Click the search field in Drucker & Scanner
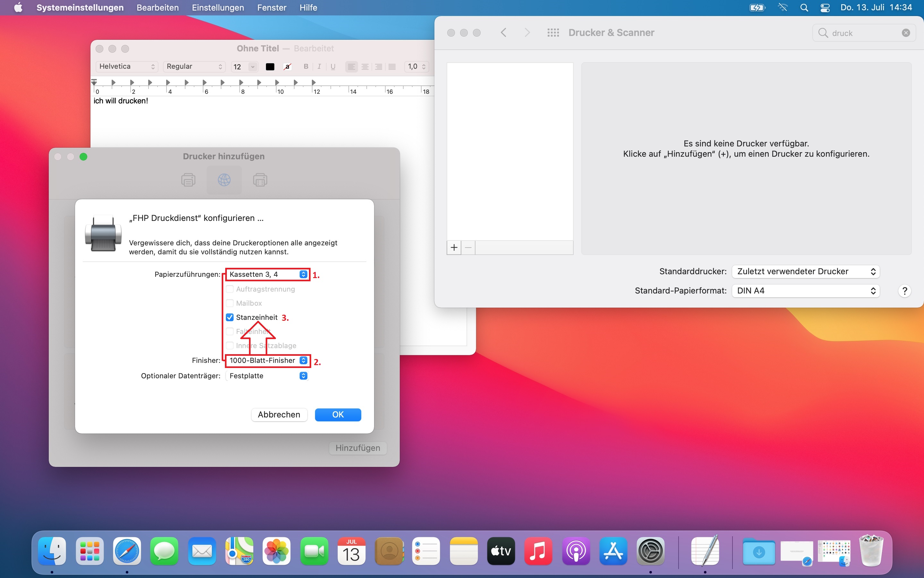Image resolution: width=924 pixels, height=578 pixels. click(864, 33)
